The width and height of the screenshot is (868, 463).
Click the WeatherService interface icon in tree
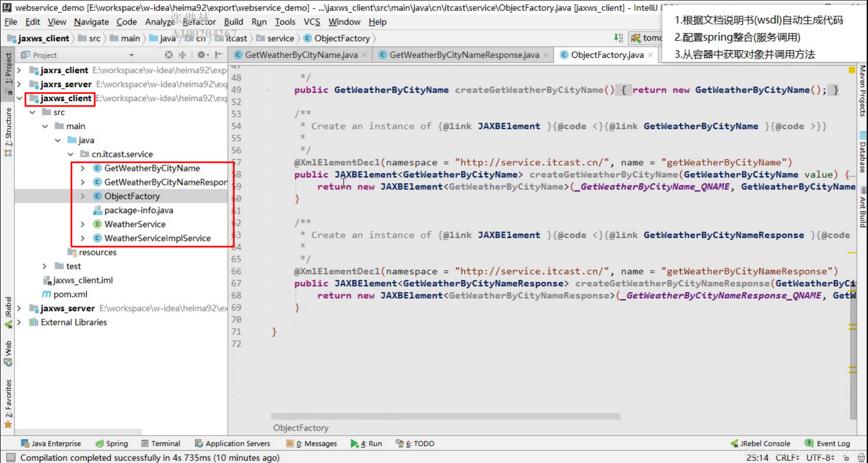point(97,224)
